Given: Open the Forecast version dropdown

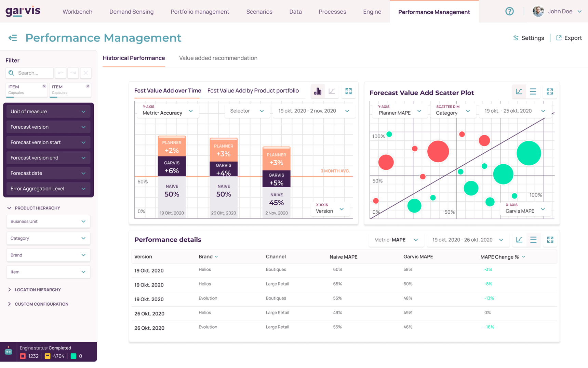Looking at the screenshot, I should (48, 127).
